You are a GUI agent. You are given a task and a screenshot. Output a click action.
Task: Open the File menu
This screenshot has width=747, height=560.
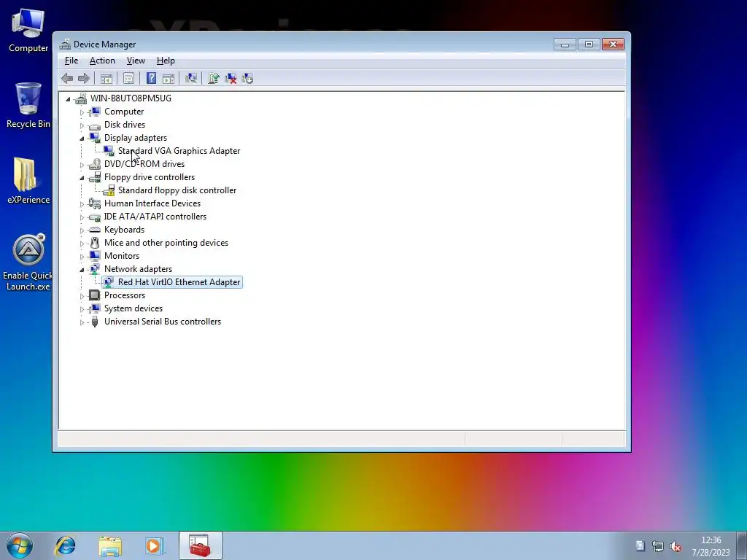coord(71,61)
